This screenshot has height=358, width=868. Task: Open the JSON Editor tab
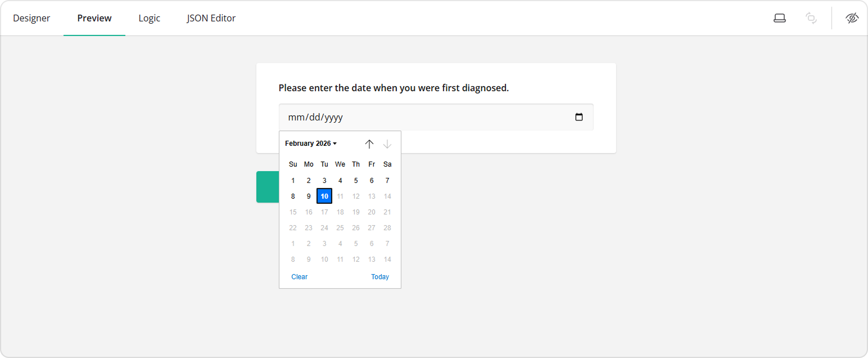211,17
